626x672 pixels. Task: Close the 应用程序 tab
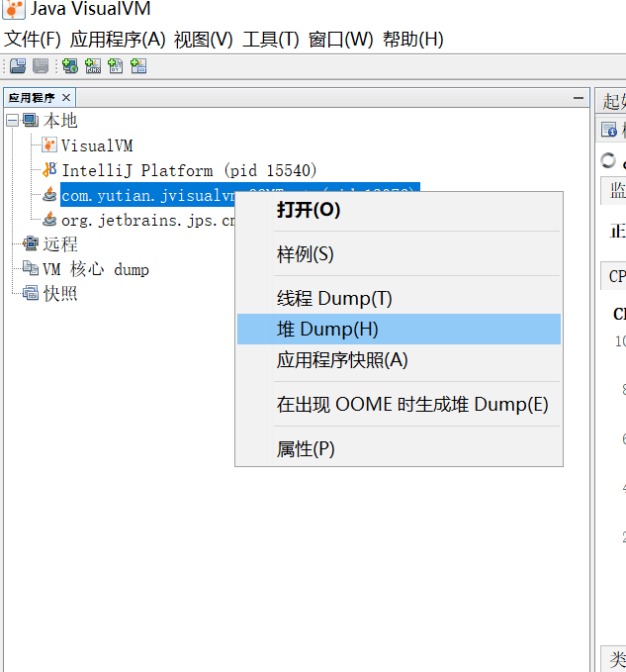tap(66, 98)
